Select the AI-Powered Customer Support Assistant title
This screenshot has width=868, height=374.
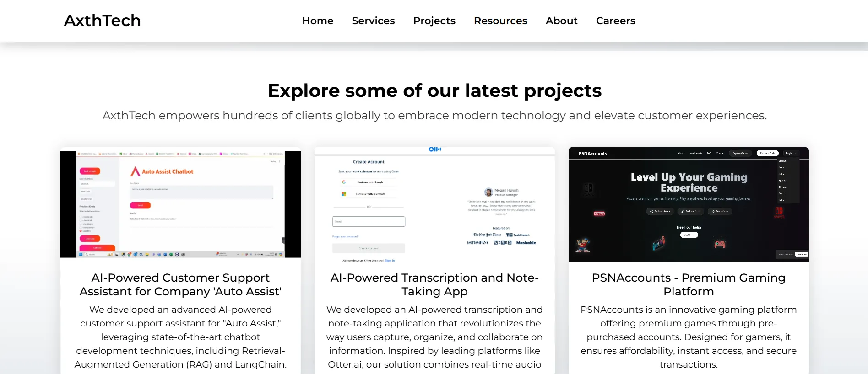180,284
